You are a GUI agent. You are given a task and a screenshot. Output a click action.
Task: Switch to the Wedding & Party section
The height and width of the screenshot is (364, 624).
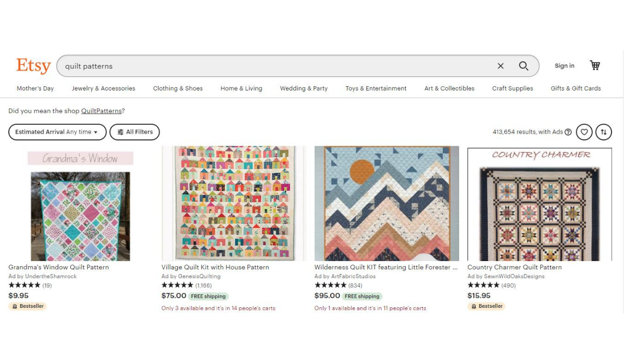pos(304,88)
